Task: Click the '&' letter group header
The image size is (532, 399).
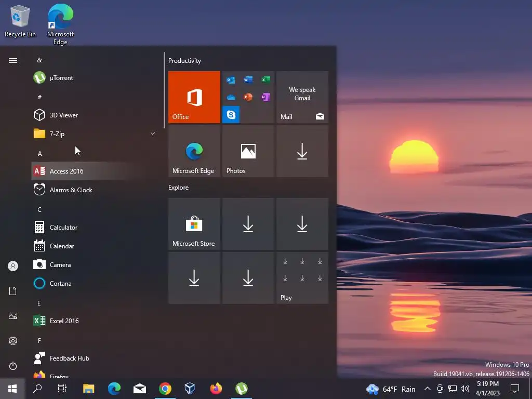Action: [39, 60]
